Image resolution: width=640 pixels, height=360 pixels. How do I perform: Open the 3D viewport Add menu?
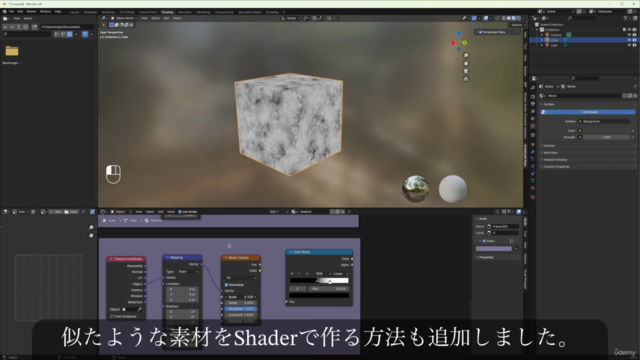(x=166, y=18)
